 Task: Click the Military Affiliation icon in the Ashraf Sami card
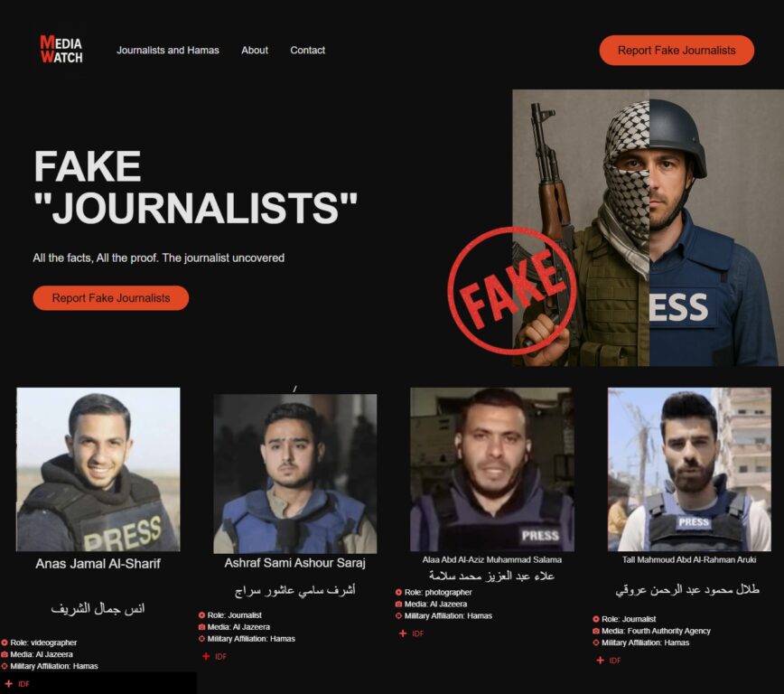[201, 639]
